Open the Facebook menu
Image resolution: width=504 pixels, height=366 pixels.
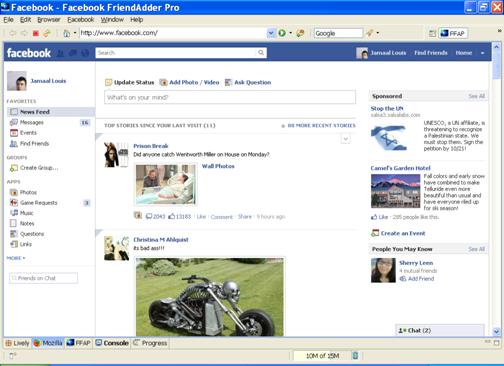81,20
